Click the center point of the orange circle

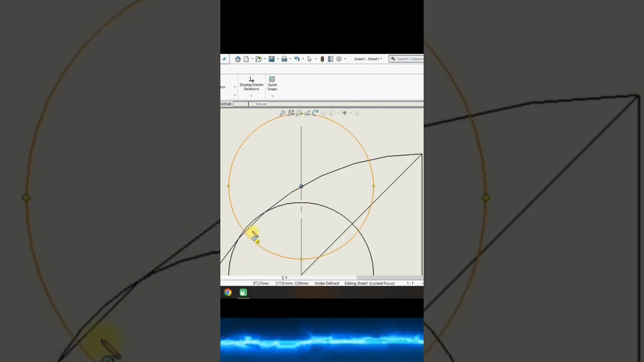301,187
